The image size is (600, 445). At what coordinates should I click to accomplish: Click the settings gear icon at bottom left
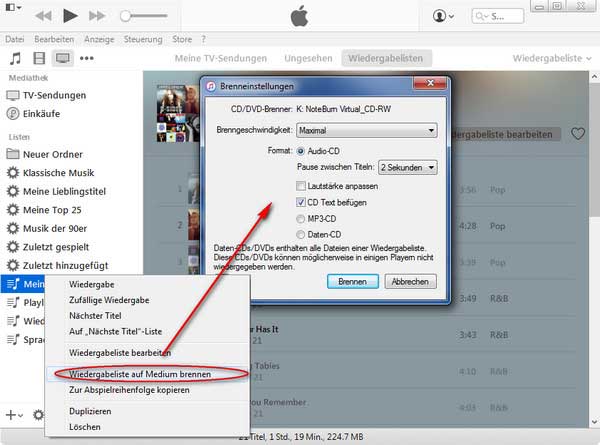pos(38,415)
